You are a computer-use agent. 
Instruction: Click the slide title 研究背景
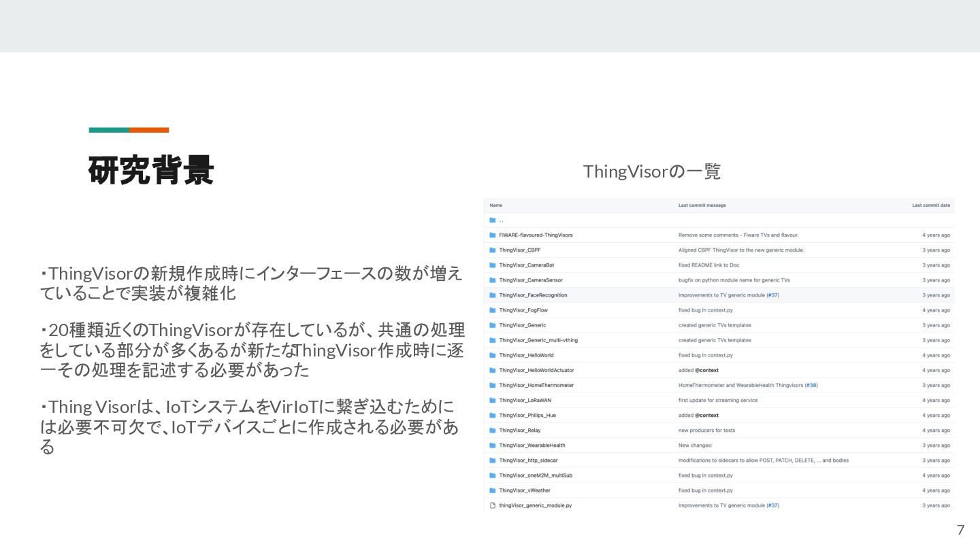(x=151, y=170)
